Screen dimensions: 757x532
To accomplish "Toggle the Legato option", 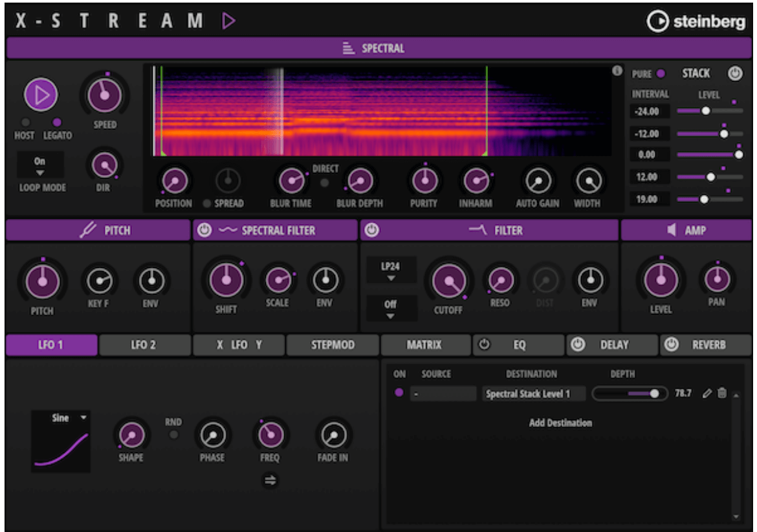I will 57,122.
